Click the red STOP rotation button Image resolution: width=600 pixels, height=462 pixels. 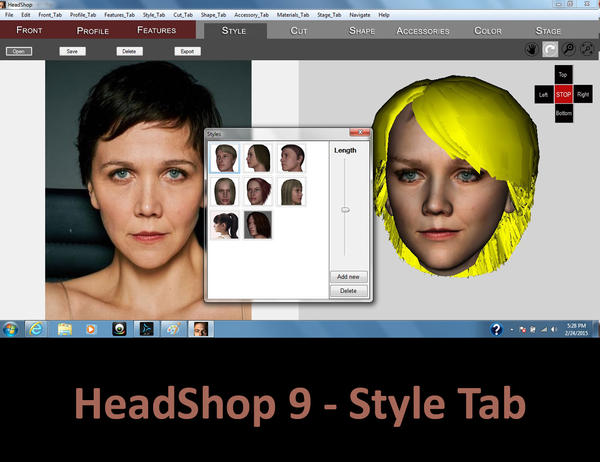563,94
